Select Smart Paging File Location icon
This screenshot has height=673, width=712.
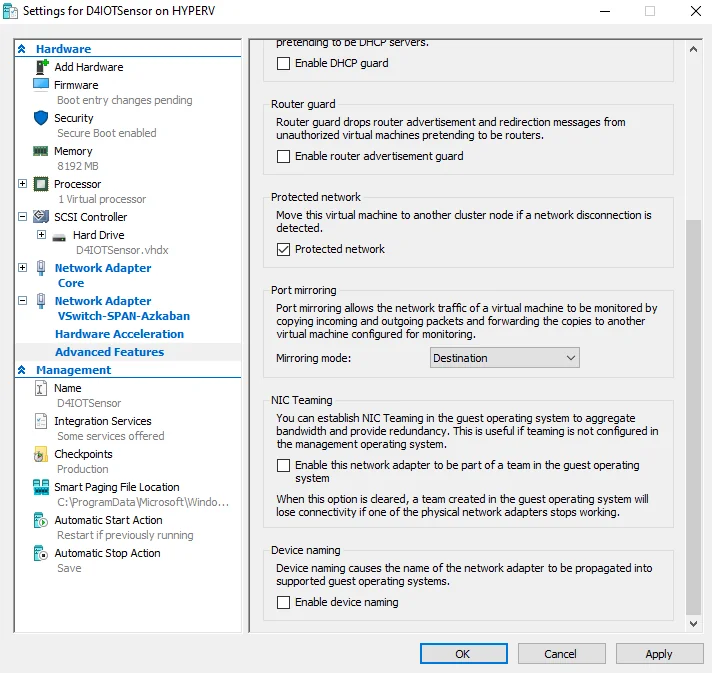[41, 487]
